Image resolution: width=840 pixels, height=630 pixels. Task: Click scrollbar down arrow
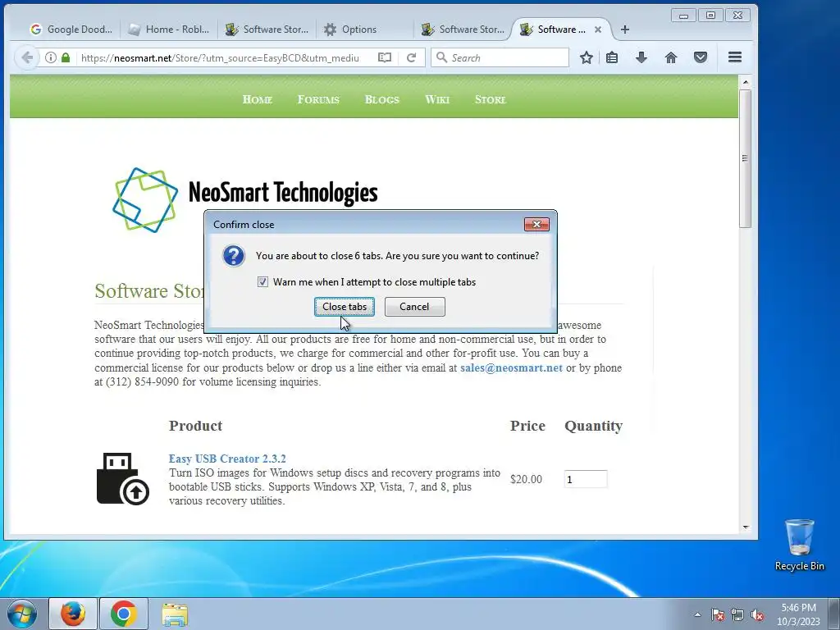point(745,527)
